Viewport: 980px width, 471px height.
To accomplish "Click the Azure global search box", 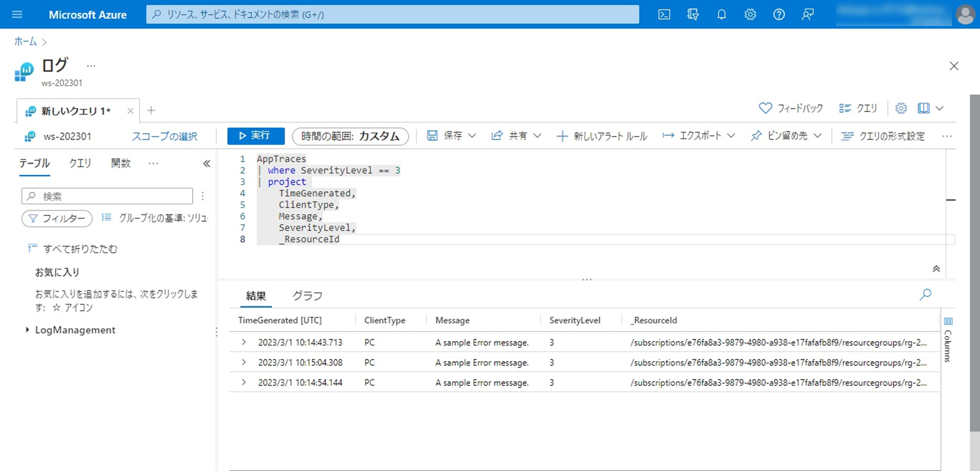I will [x=392, y=14].
